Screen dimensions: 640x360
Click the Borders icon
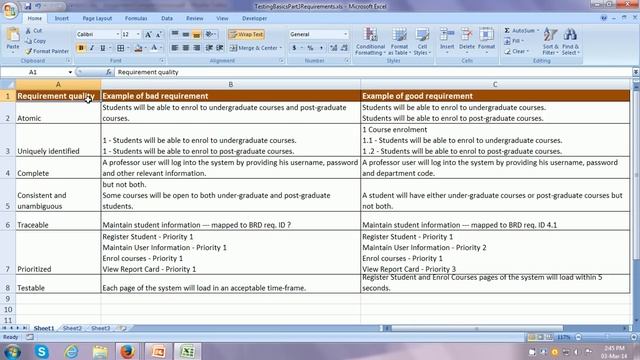(x=120, y=48)
